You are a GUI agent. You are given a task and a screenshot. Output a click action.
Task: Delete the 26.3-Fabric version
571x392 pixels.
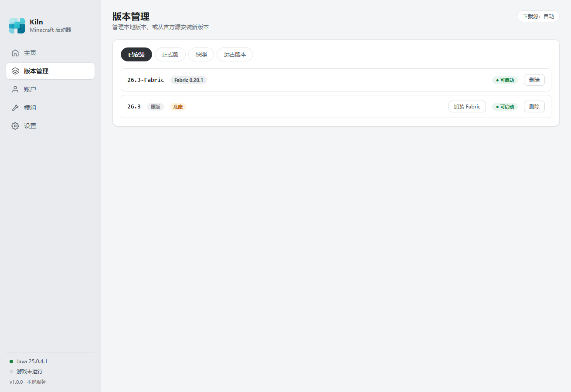point(534,80)
